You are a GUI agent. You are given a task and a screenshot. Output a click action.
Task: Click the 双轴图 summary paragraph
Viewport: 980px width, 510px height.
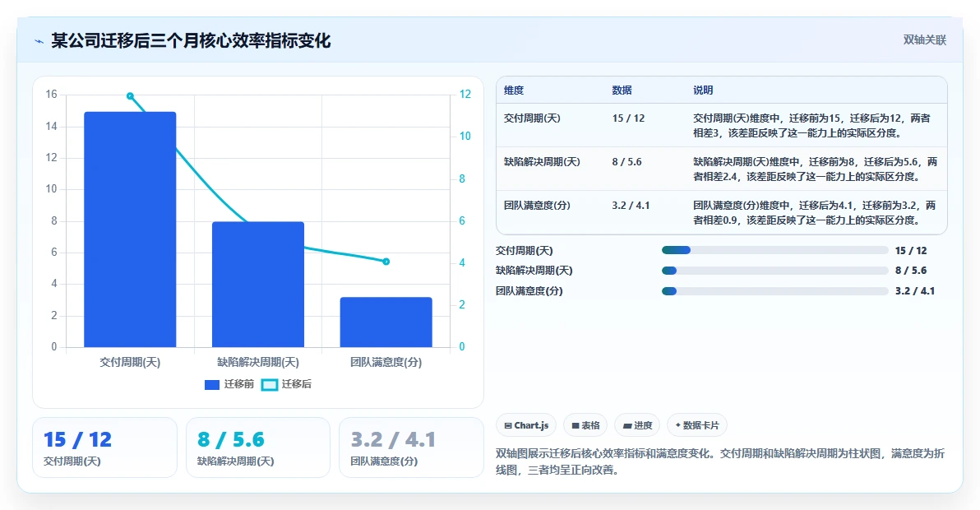coord(720,461)
